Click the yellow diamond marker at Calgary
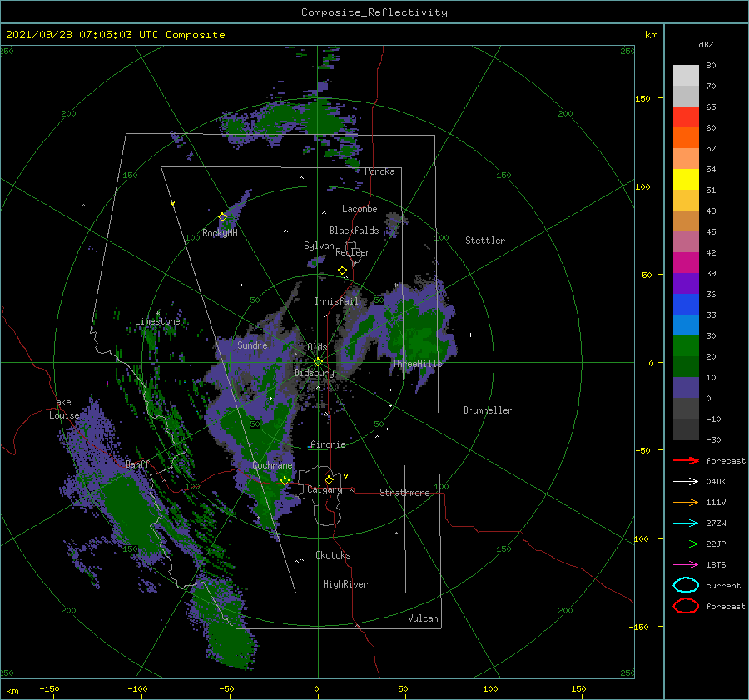749x700 pixels. pos(329,479)
